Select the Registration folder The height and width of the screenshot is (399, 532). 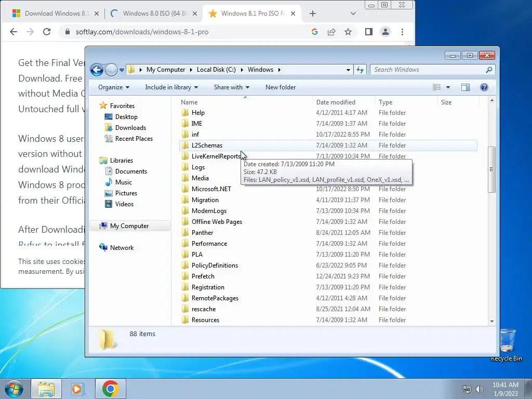click(208, 287)
